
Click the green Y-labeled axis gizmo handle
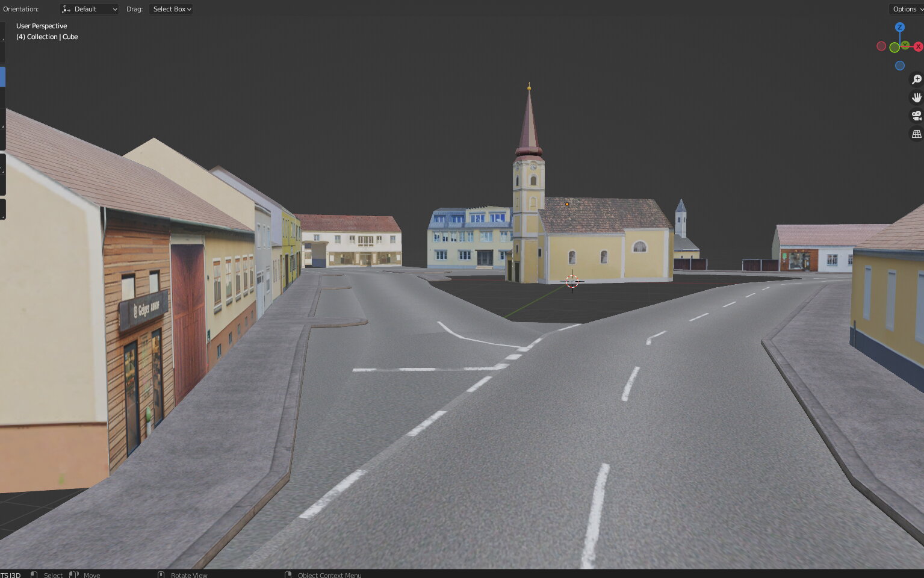(x=905, y=45)
